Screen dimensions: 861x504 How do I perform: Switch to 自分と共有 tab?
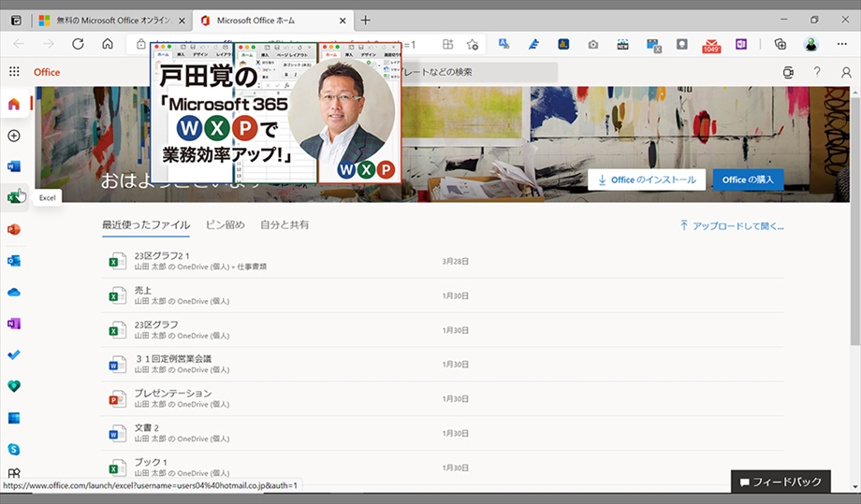tap(285, 224)
